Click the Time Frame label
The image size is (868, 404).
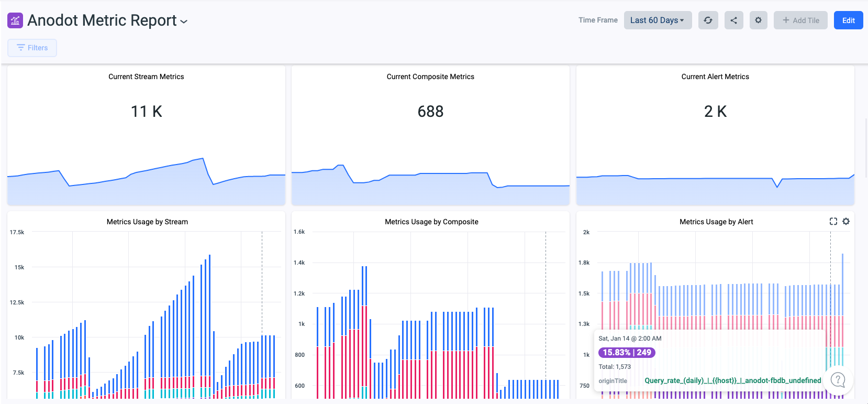(x=598, y=20)
